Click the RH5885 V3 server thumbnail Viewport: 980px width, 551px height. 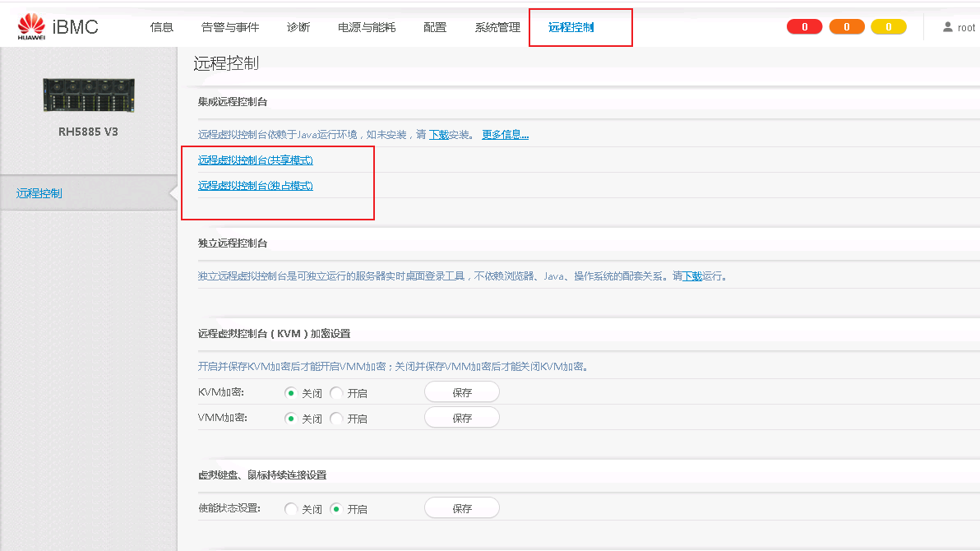point(88,93)
